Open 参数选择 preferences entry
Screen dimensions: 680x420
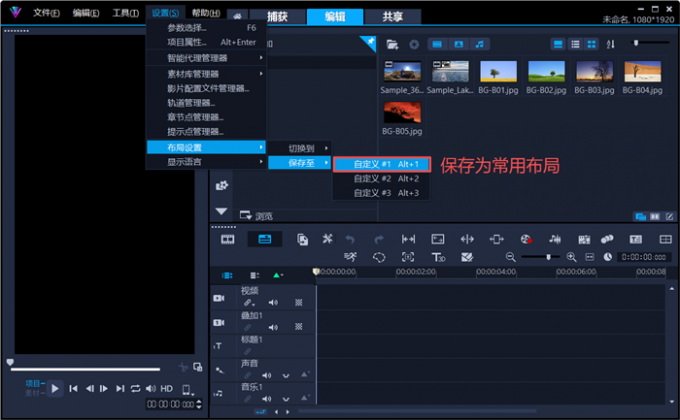[x=206, y=28]
